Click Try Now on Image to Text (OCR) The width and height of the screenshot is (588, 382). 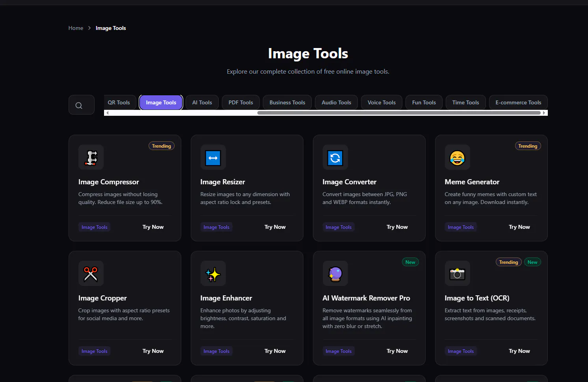pyautogui.click(x=519, y=351)
